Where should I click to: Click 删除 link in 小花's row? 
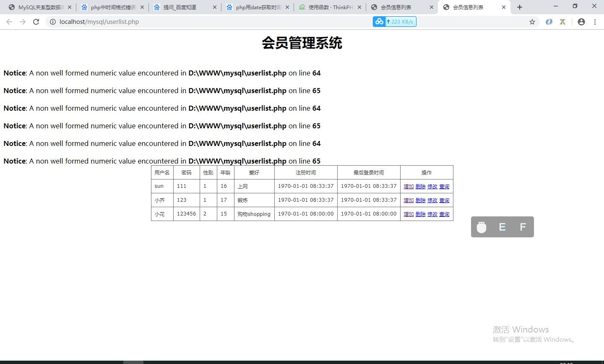click(420, 214)
